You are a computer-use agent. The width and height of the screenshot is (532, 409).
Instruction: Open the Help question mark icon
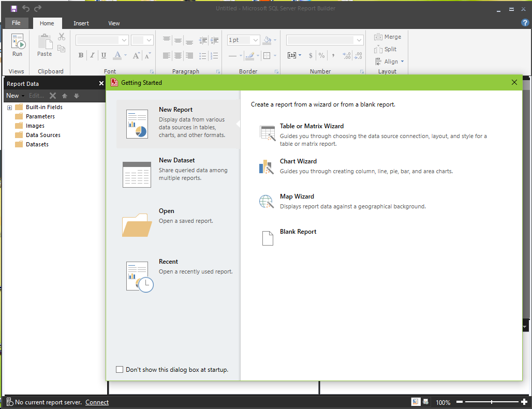tap(525, 23)
